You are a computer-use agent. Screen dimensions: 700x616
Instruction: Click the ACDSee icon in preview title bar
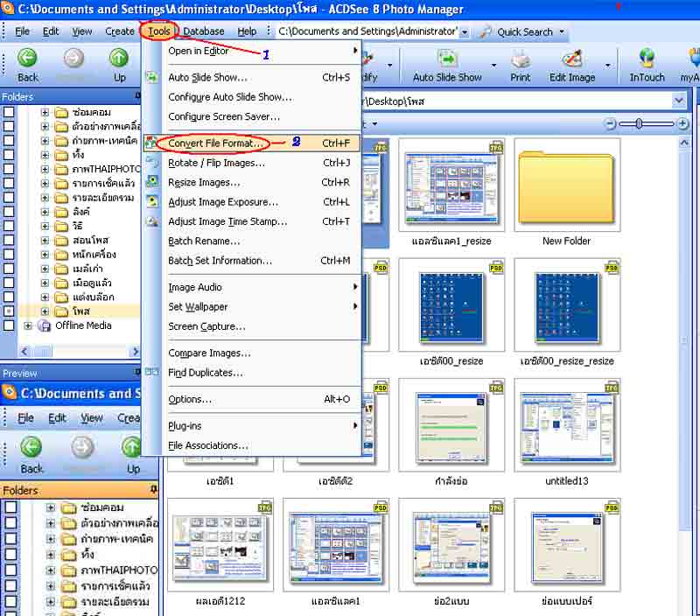click(9, 392)
